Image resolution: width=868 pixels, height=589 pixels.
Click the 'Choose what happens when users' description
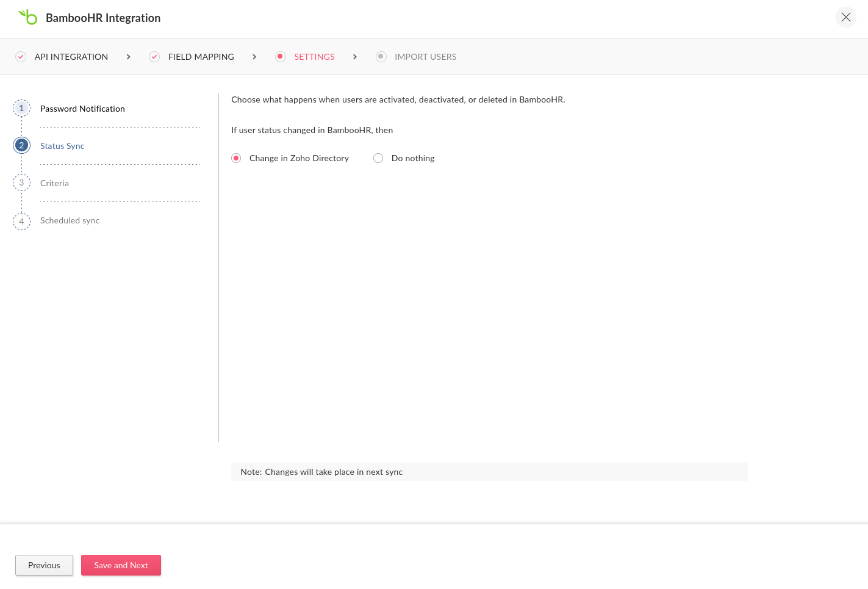[x=398, y=99]
